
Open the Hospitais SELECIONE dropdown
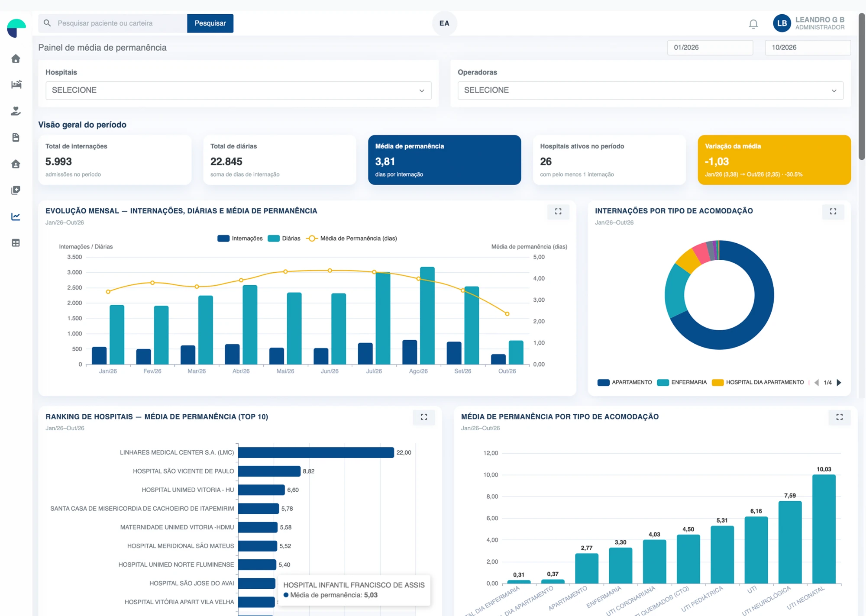[x=239, y=90]
